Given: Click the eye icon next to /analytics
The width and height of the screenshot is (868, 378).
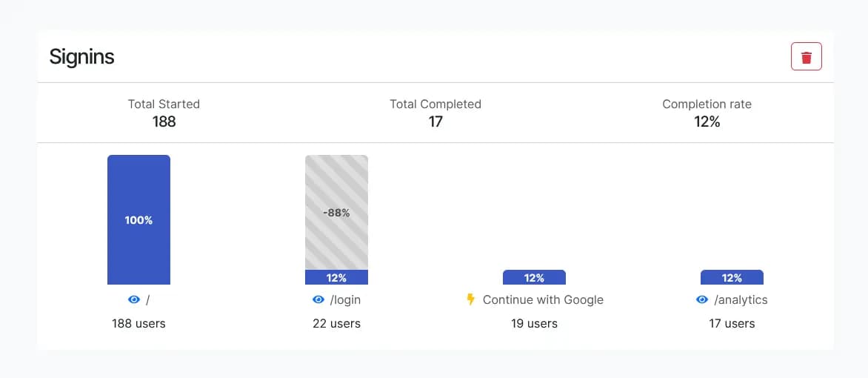Looking at the screenshot, I should point(702,299).
